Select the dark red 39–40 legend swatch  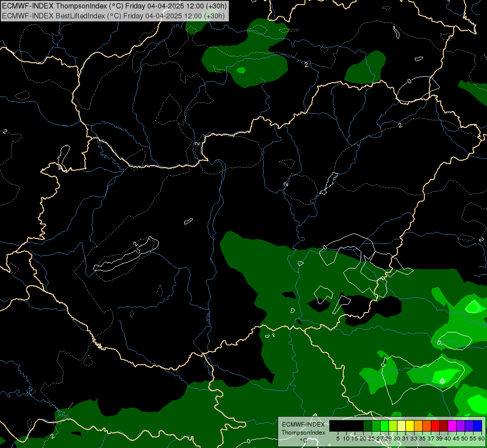click(444, 426)
